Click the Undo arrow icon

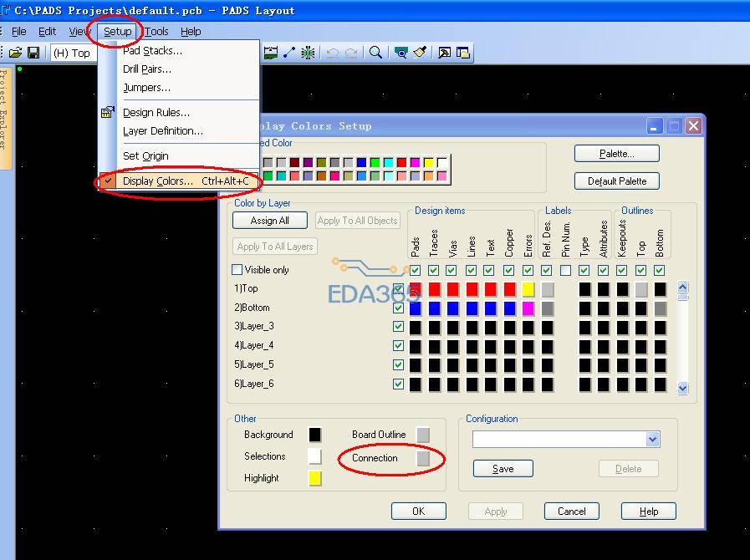tap(332, 53)
